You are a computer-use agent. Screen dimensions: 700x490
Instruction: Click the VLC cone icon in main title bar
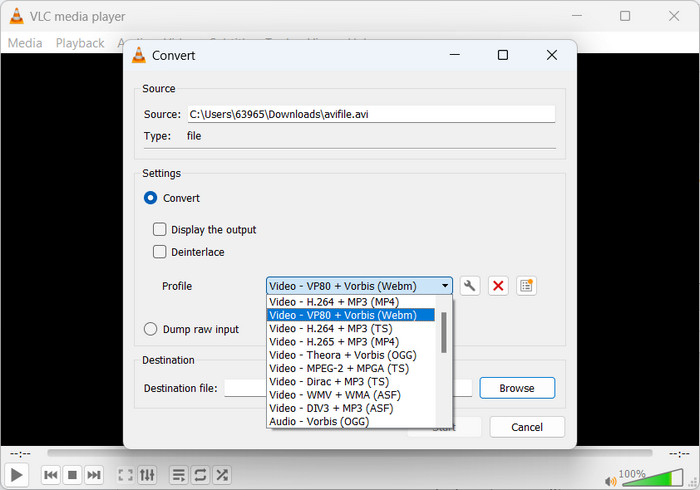[17, 16]
